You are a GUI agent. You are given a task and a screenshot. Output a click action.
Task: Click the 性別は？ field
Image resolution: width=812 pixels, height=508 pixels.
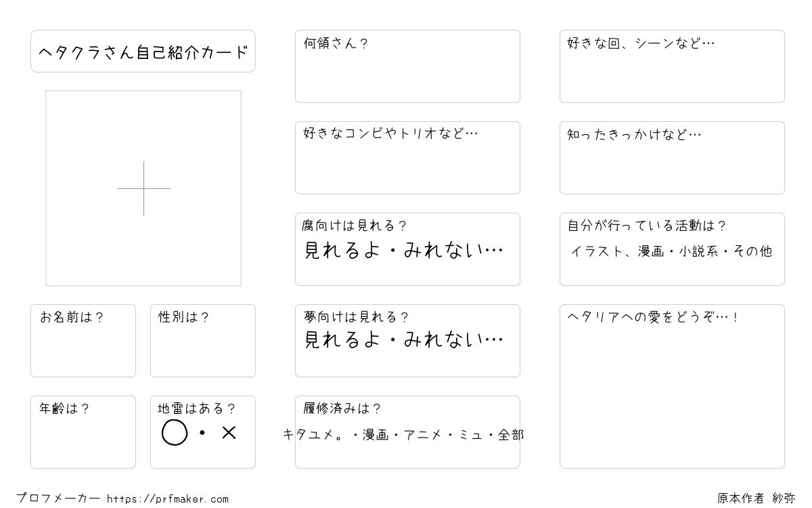pyautogui.click(x=203, y=341)
